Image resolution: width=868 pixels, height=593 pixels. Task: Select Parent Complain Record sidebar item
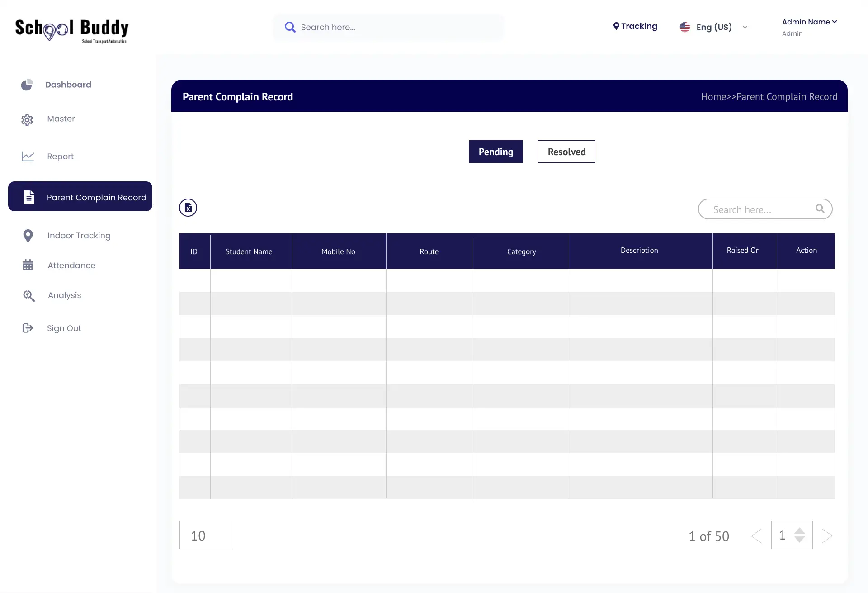click(x=80, y=197)
